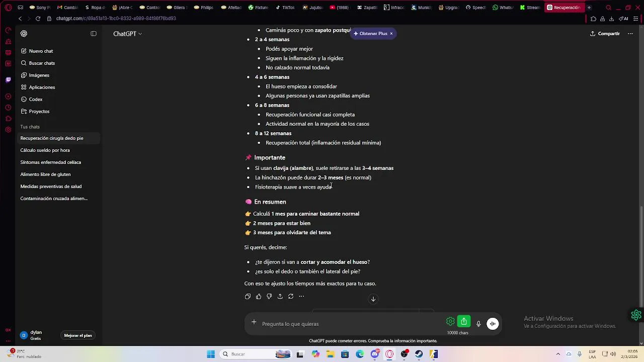Go back in browser history
The height and width of the screenshot is (362, 644).
(20, 19)
